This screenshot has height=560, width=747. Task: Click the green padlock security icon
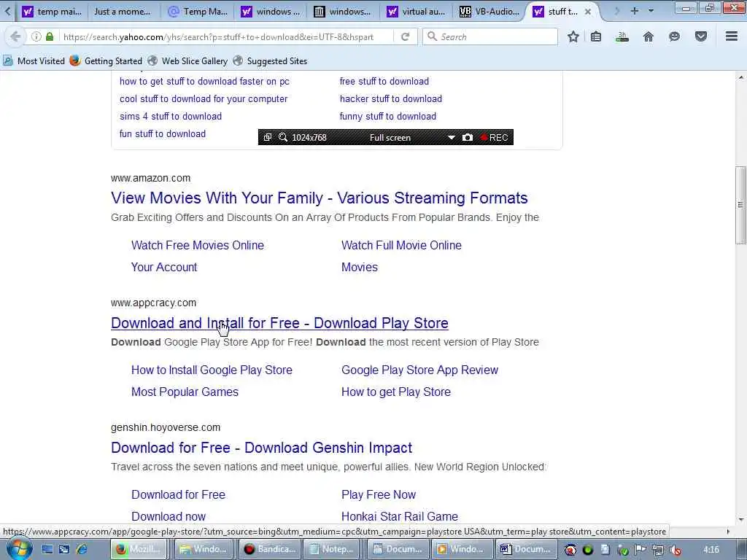coord(50,36)
